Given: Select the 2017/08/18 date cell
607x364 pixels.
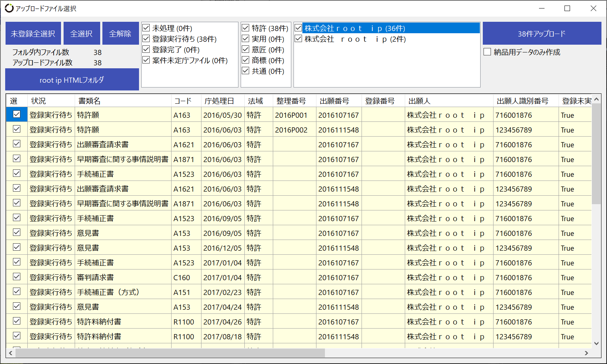Looking at the screenshot, I should coord(223,336).
